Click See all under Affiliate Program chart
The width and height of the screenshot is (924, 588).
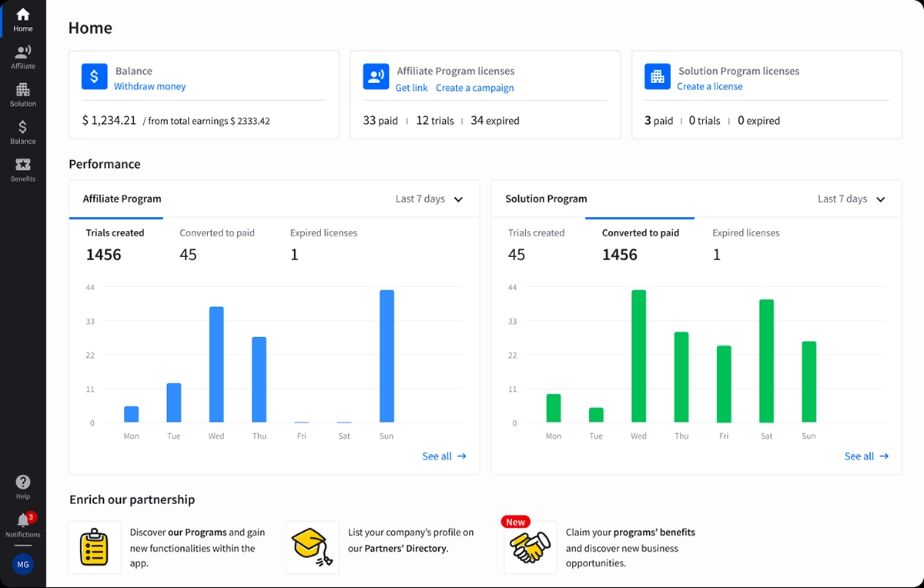(x=444, y=456)
